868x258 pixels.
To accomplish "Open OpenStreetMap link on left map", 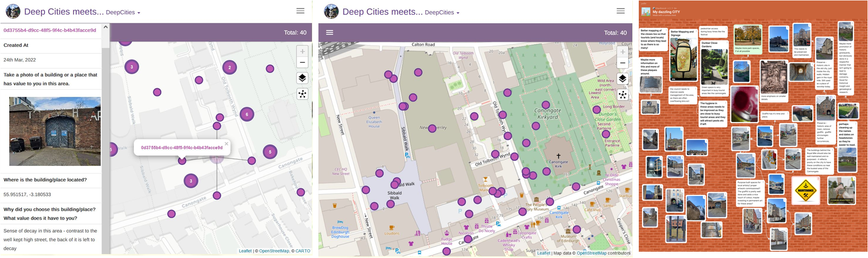I will 274,251.
